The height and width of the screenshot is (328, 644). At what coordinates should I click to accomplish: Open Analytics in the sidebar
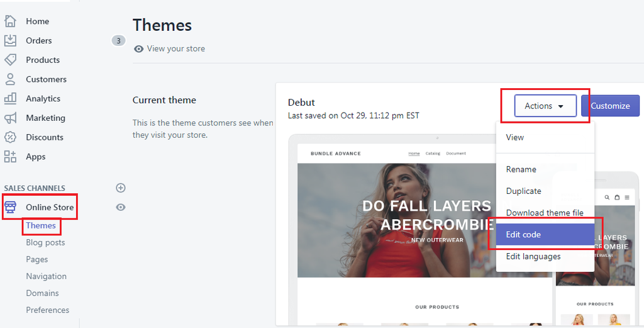tap(43, 99)
